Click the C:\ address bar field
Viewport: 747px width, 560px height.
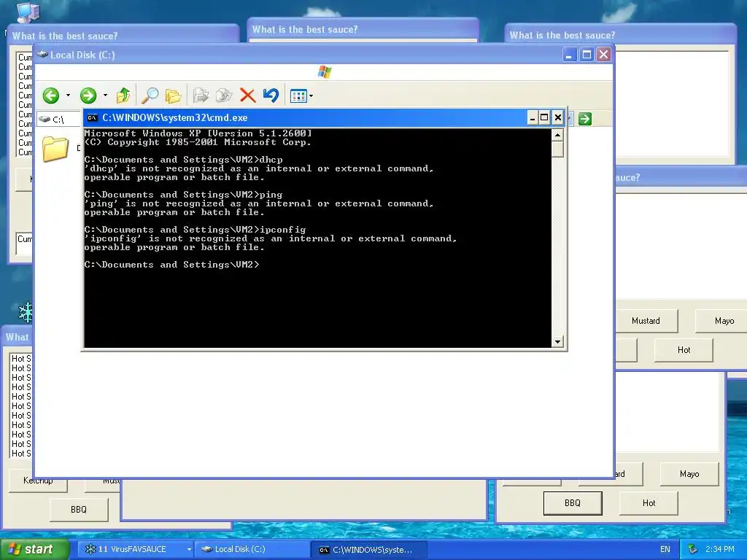pyautogui.click(x=58, y=119)
